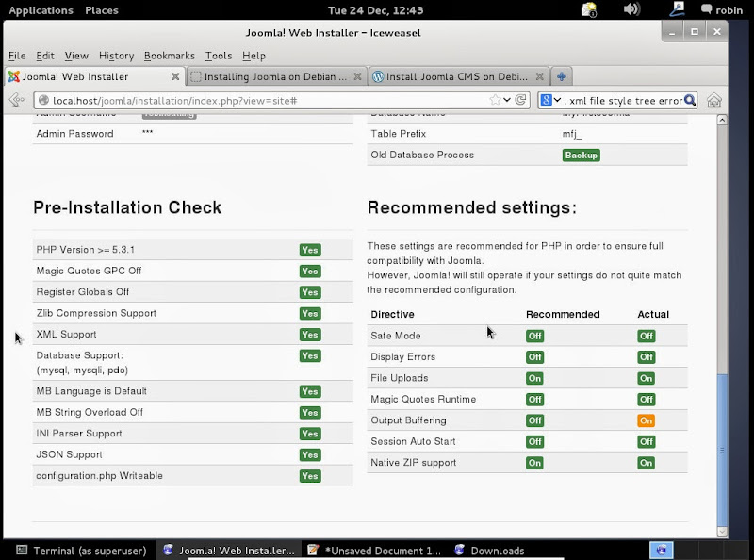Close the Installing Joomla on Debian tab

click(x=357, y=76)
